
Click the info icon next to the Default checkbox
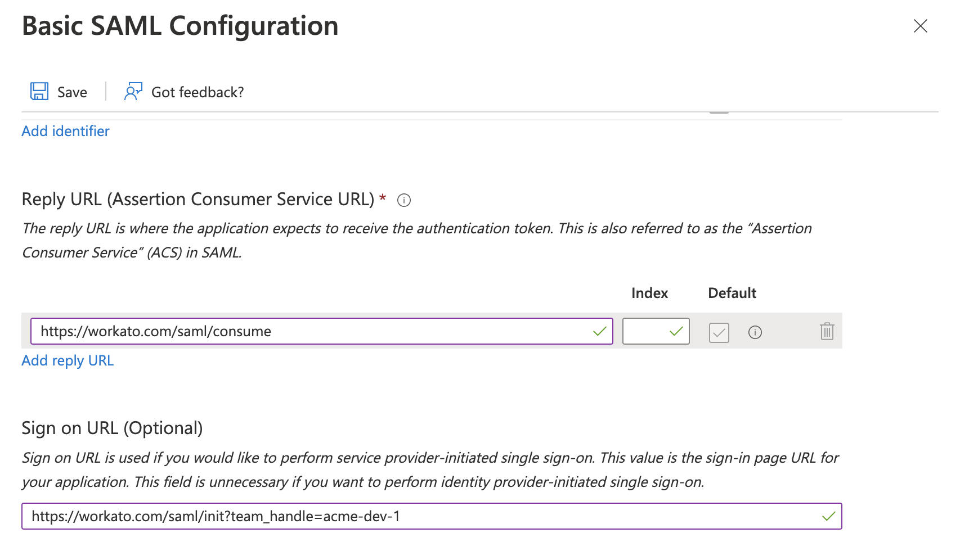tap(756, 332)
